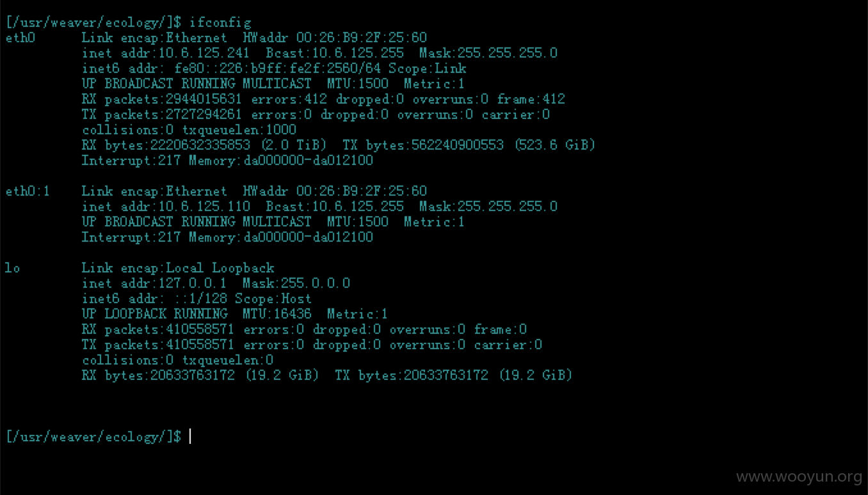The width and height of the screenshot is (868, 495).
Task: Click the eth0:1 interface label
Action: click(28, 191)
